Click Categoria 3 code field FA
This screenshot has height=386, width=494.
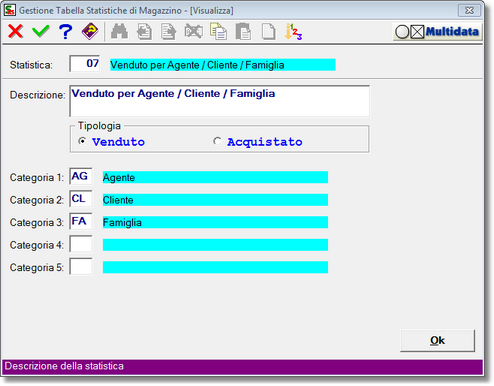pos(81,221)
